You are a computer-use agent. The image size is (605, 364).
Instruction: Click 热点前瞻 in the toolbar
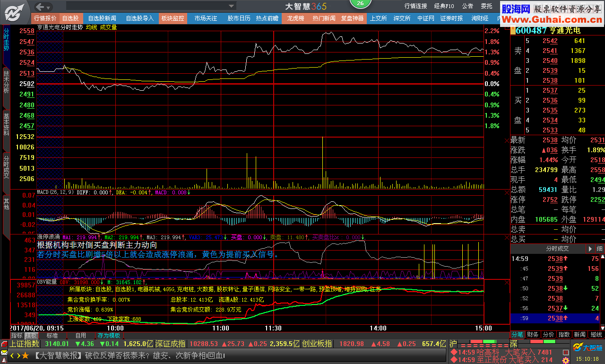click(268, 18)
